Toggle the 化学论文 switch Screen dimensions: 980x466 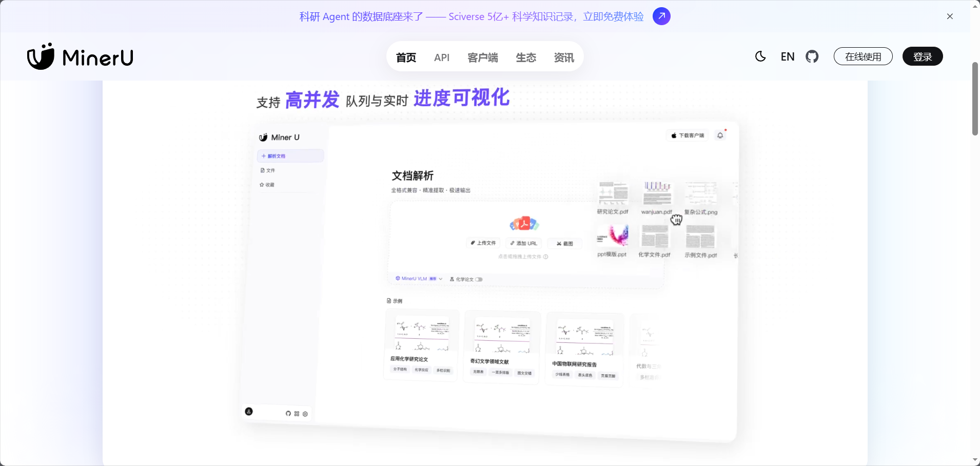click(x=479, y=279)
